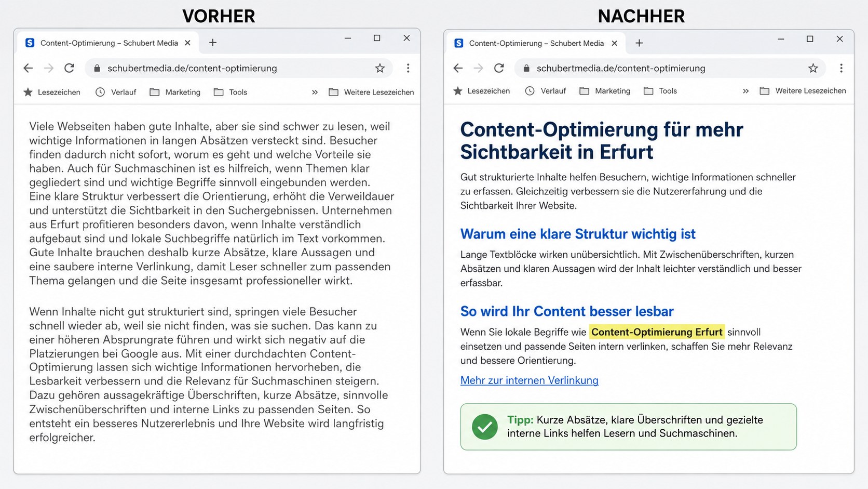Click the lock icon in NACHHER address bar
This screenshot has width=868, height=489.
pyautogui.click(x=526, y=68)
